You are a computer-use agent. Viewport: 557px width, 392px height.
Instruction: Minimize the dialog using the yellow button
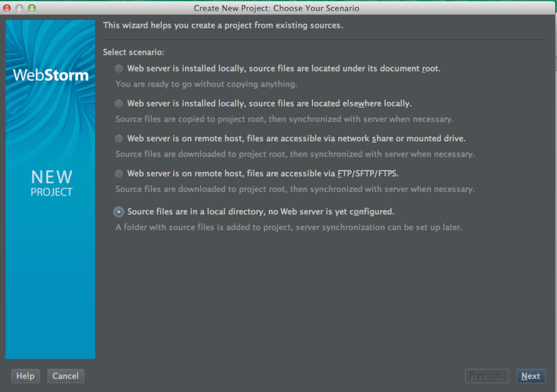pos(19,8)
